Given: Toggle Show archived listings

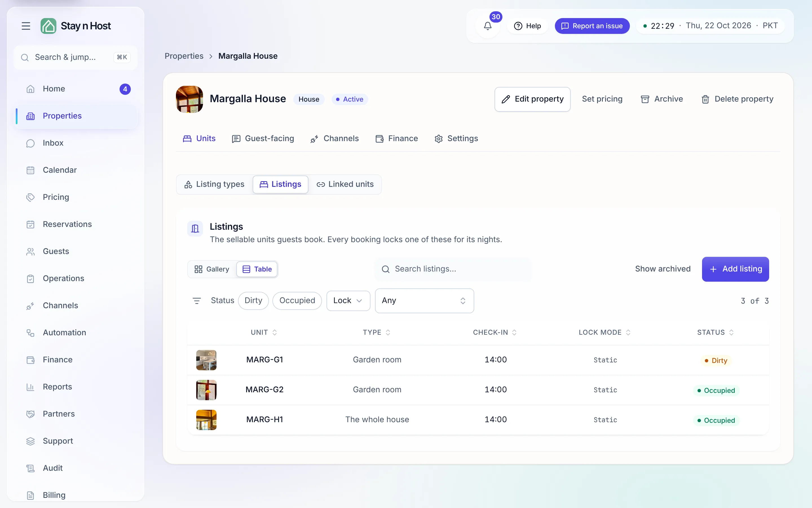Looking at the screenshot, I should 663,269.
